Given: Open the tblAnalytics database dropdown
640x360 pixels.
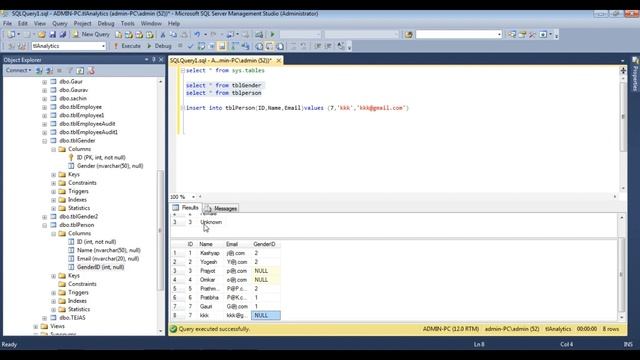Looking at the screenshot, I should pyautogui.click(x=103, y=46).
